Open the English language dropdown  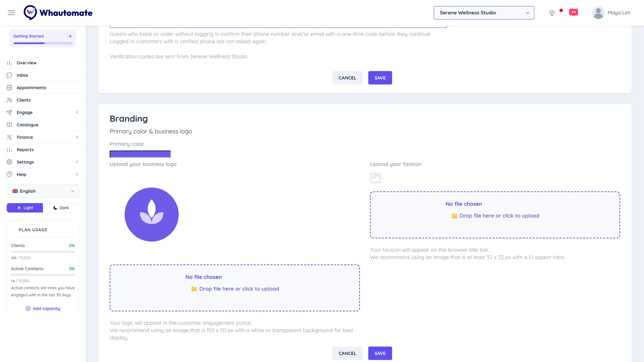coord(43,191)
